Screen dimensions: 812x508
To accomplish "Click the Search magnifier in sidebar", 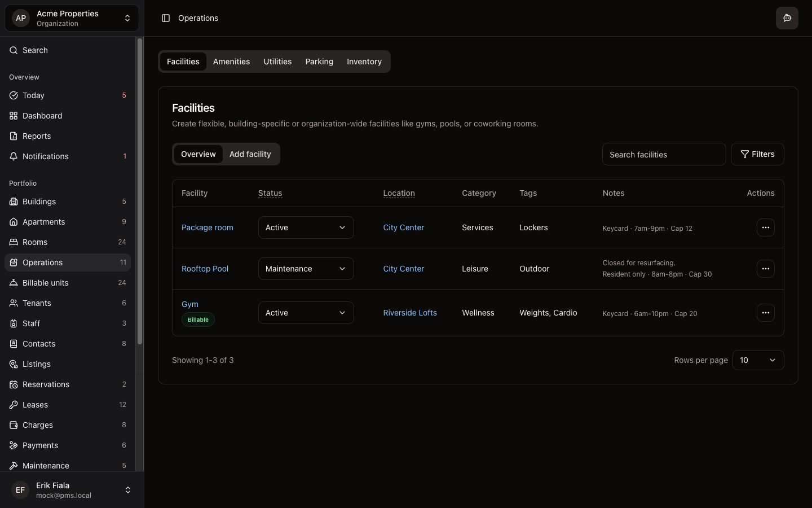I will [x=14, y=50].
